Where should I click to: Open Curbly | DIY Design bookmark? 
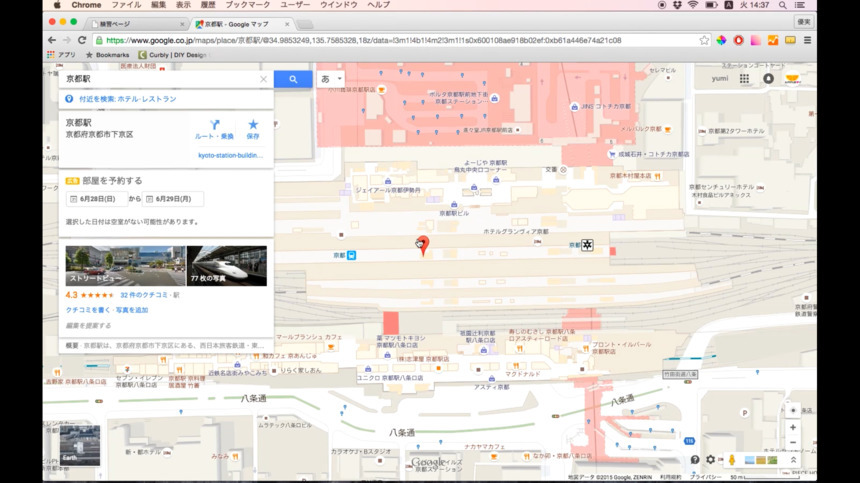[x=173, y=55]
